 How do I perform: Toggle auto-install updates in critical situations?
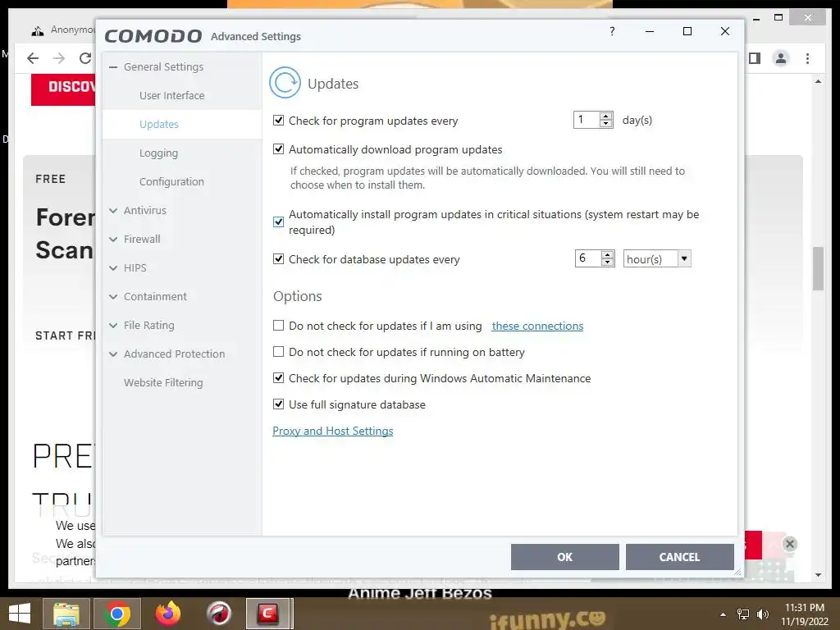point(279,221)
